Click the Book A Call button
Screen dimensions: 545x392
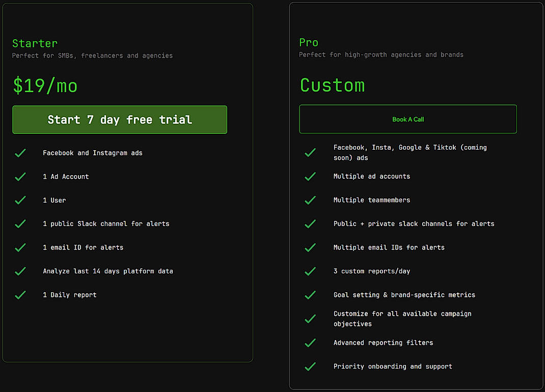point(408,119)
